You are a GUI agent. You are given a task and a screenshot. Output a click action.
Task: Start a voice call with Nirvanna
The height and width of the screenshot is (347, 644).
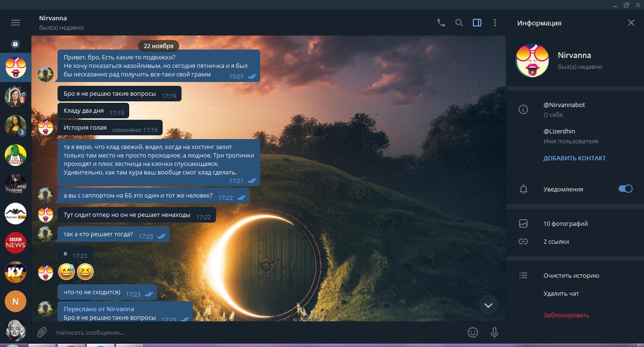point(441,23)
